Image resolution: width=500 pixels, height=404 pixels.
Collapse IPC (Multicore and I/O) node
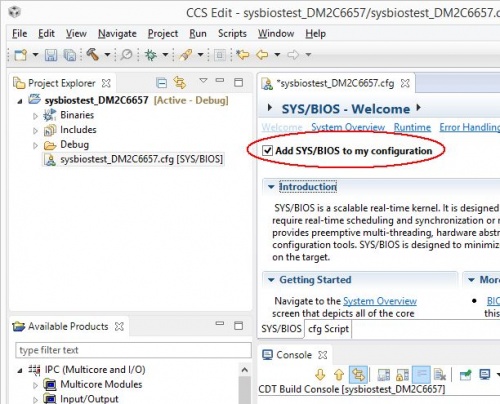[20, 370]
